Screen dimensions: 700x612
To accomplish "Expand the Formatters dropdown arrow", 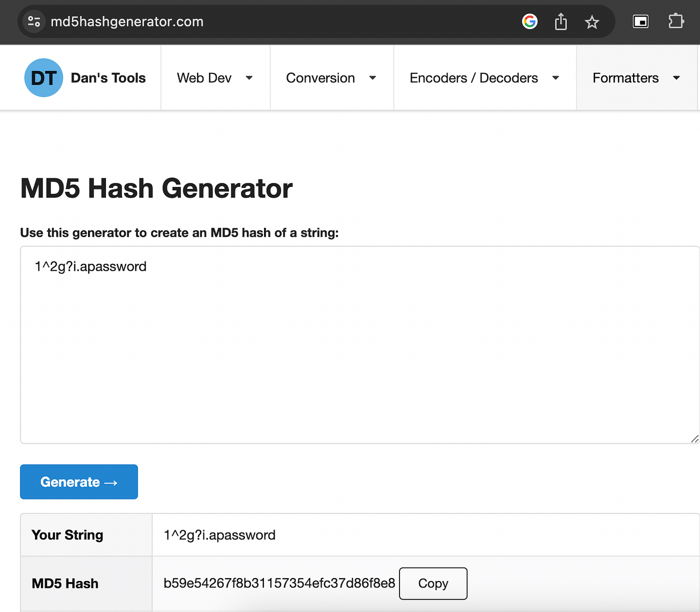I will coord(676,78).
